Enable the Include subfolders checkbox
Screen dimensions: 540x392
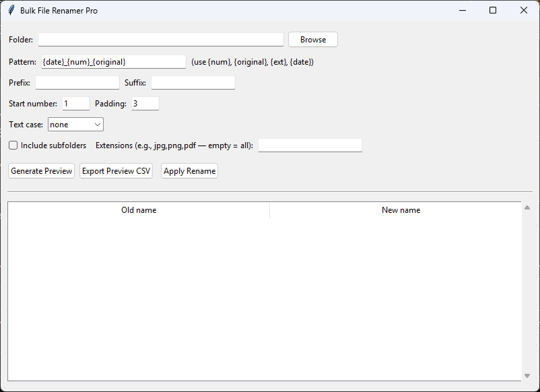point(12,145)
